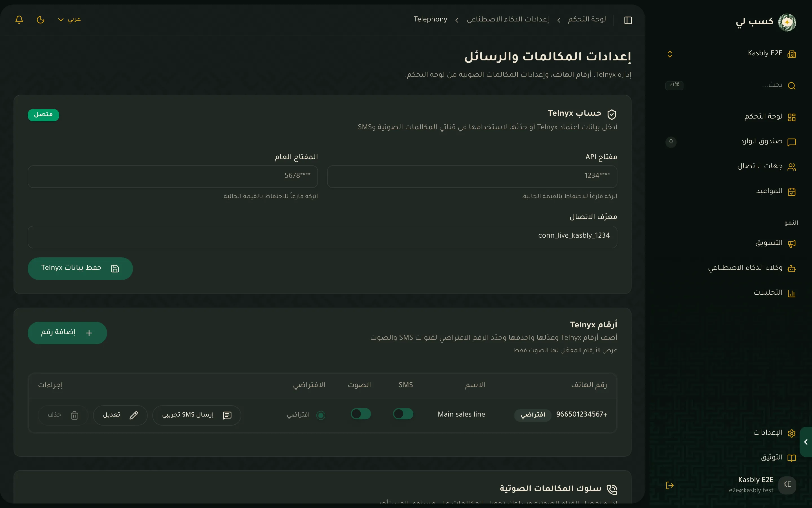Go to لوحة التحكم in sidebar
The height and width of the screenshot is (508, 812).
point(731,117)
